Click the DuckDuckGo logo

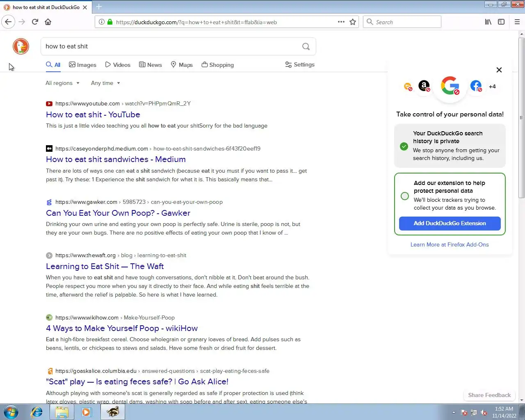(x=21, y=46)
